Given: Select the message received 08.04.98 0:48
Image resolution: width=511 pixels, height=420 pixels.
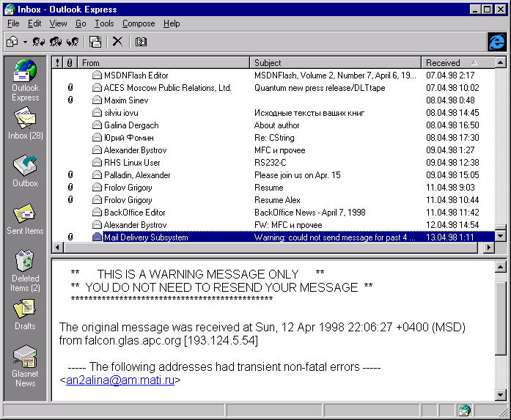Looking at the screenshot, I should click(273, 100).
